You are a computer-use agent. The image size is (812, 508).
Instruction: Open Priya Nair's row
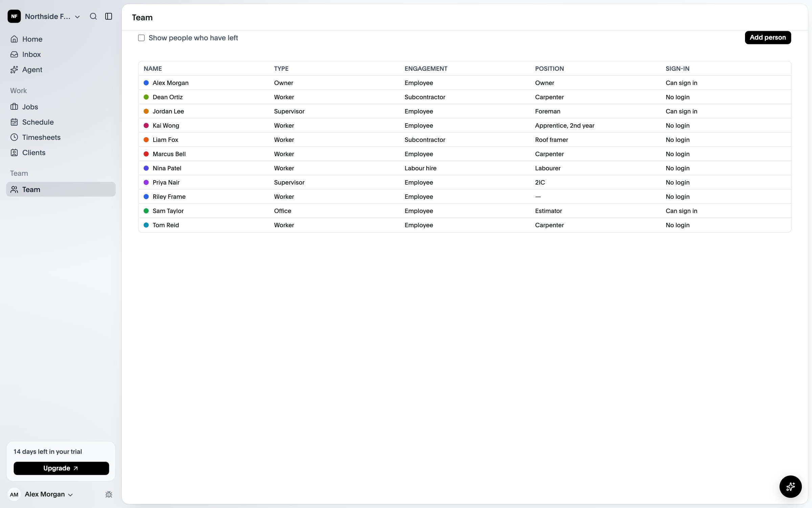tap(465, 182)
